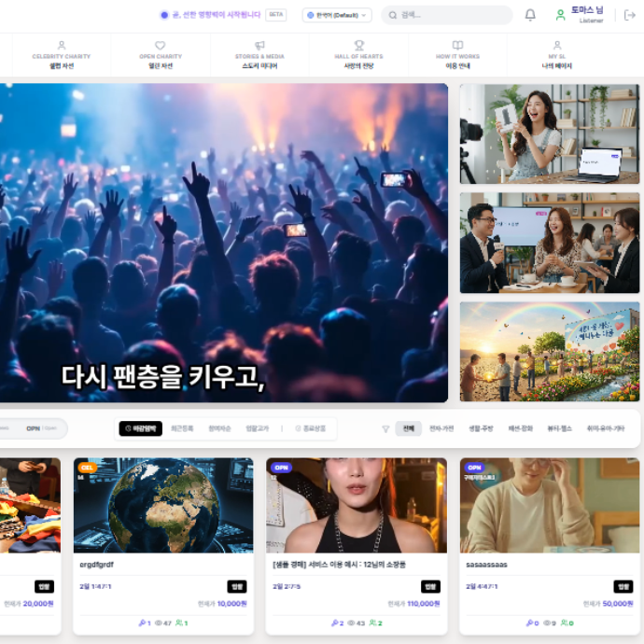Viewport: 644px width, 644px height.
Task: Click the 50,000원 current price
Action: (x=618, y=604)
